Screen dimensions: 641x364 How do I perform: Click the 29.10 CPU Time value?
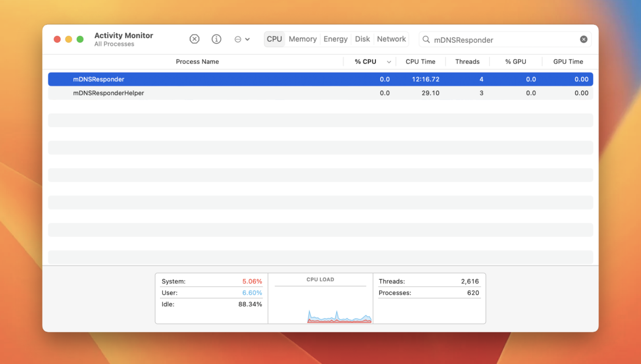pos(431,93)
